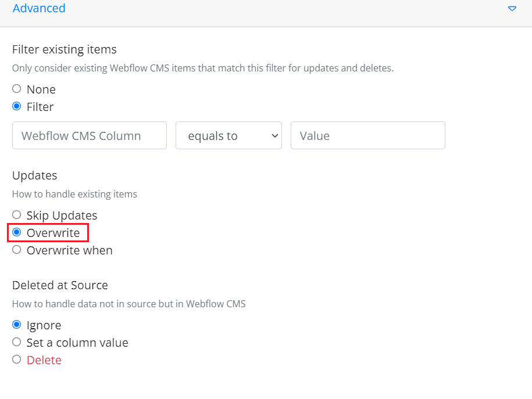Open the equals to dropdown
This screenshot has width=532, height=399.
point(228,135)
